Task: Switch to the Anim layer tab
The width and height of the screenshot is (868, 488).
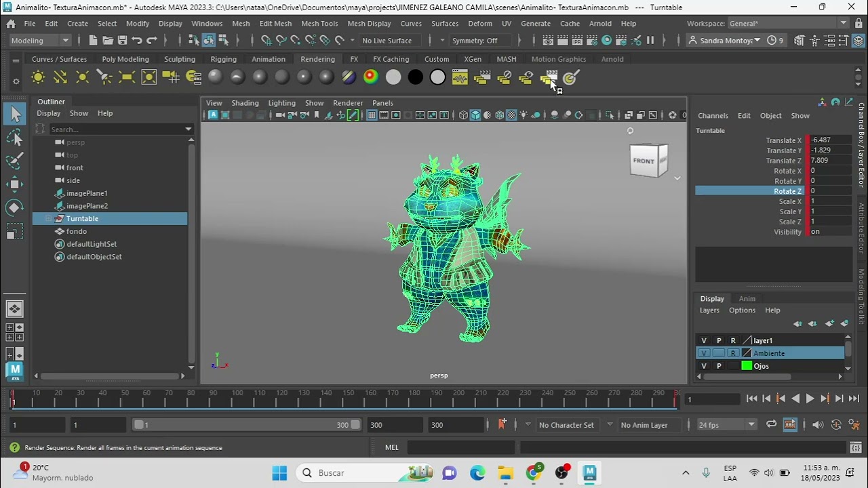Action: point(747,299)
